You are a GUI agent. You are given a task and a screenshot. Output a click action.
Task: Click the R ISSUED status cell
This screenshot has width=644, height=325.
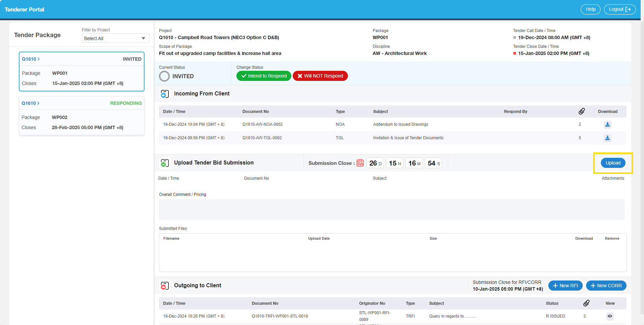coord(555,316)
